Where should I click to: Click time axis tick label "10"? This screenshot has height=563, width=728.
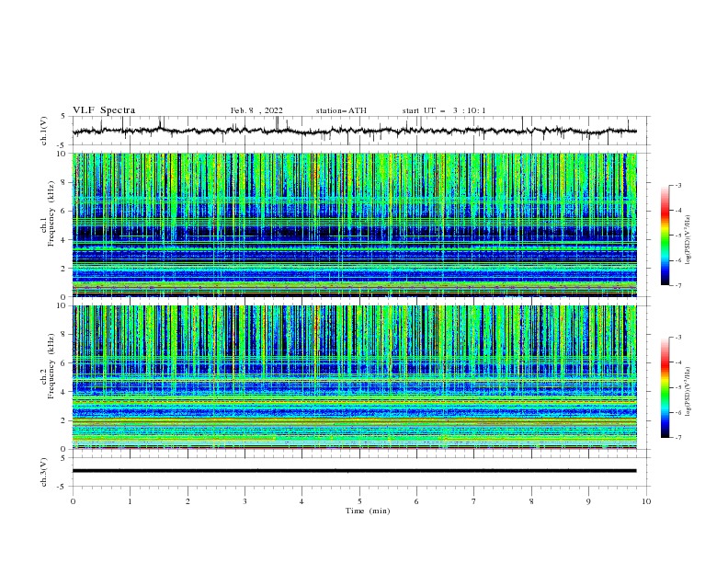point(646,501)
